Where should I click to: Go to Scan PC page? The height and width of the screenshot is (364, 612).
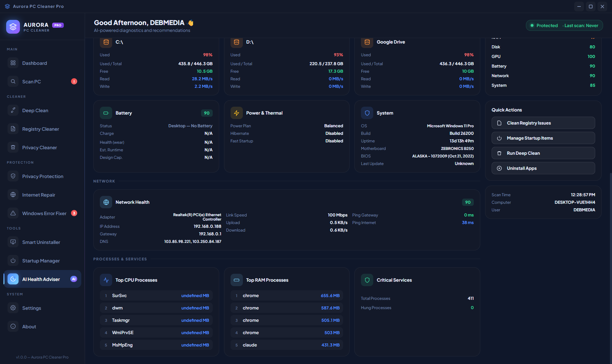(x=43, y=82)
